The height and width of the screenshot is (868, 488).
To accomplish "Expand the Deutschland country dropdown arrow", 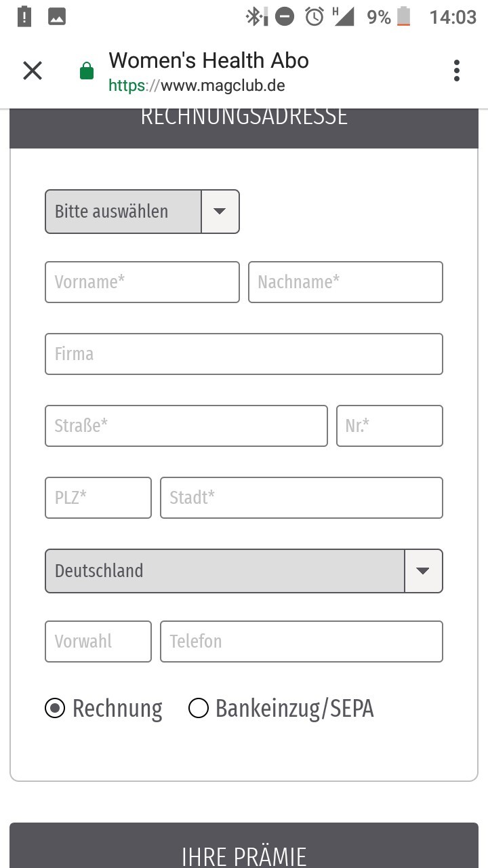I will tap(424, 571).
